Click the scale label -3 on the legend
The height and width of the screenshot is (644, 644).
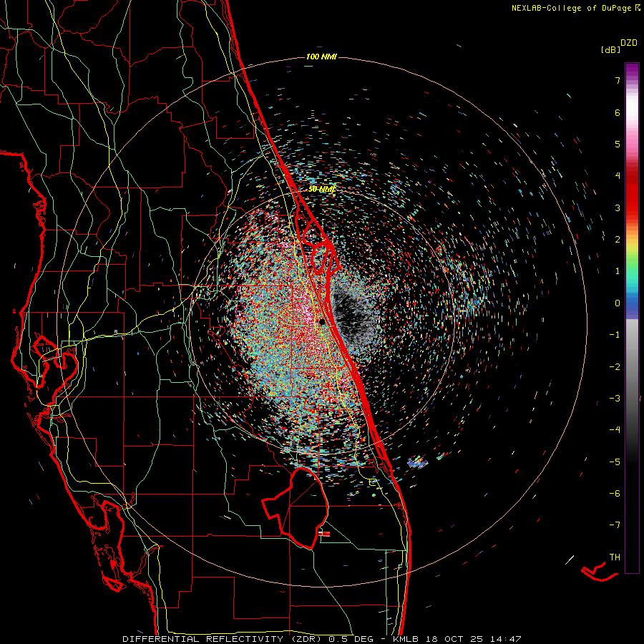(615, 399)
